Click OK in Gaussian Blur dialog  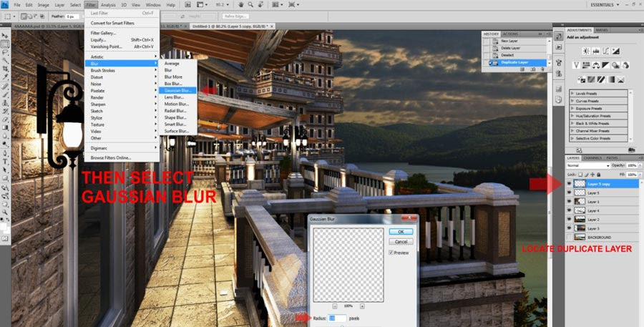click(401, 232)
